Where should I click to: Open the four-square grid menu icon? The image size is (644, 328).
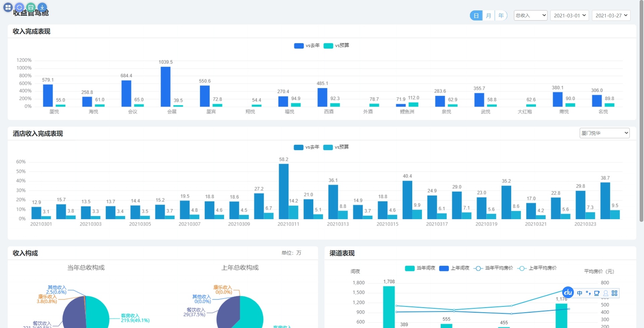pos(8,7)
